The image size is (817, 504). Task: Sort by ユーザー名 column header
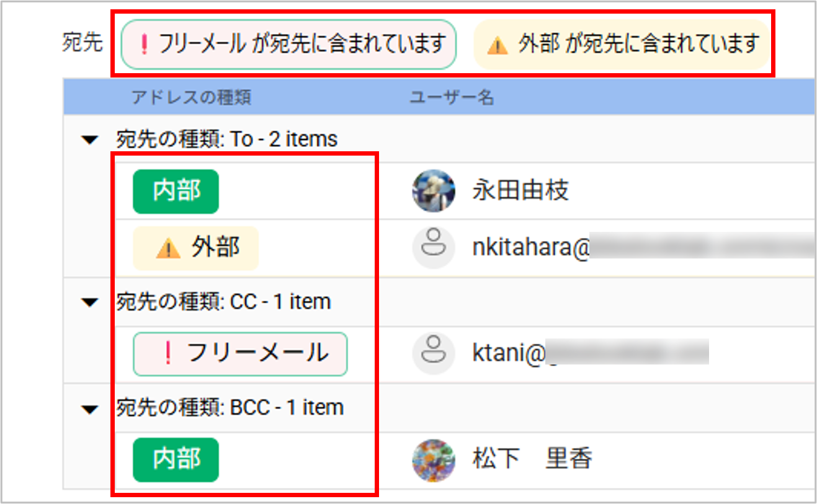tap(452, 97)
